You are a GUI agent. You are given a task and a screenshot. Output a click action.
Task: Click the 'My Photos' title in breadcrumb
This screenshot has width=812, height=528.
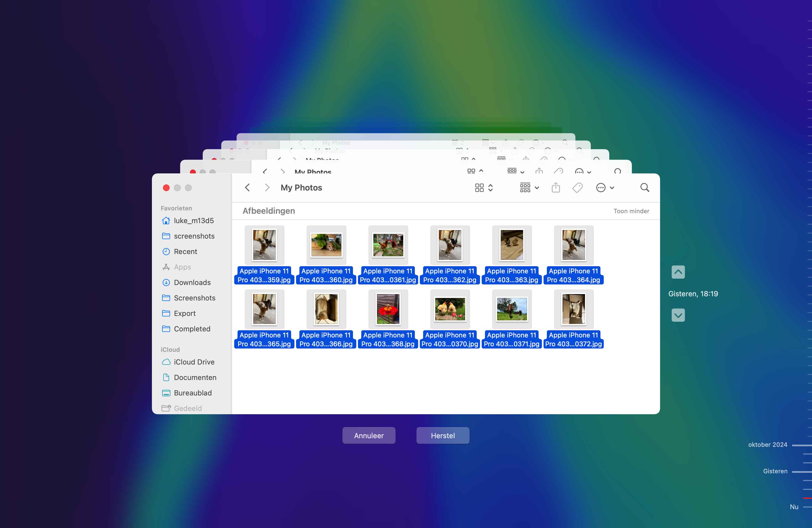point(301,188)
